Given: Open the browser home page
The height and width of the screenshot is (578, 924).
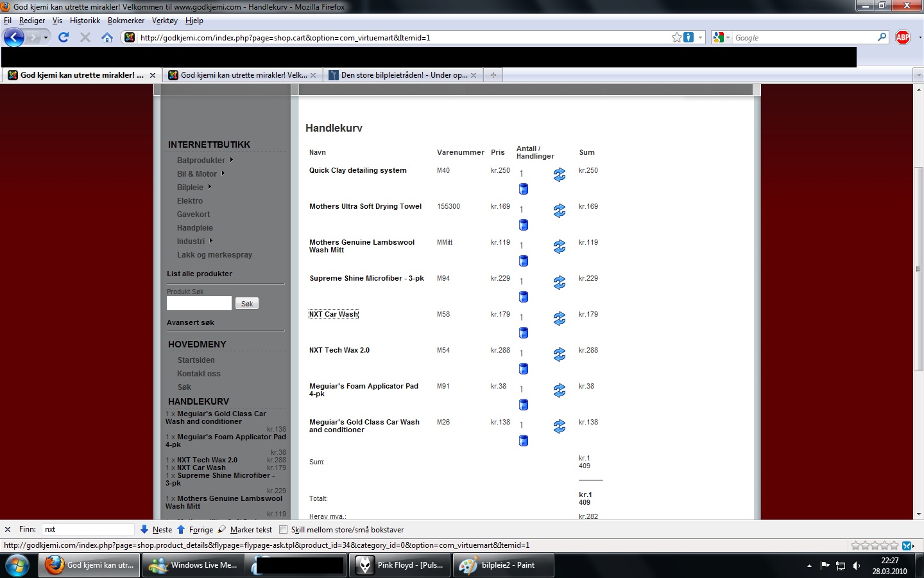Looking at the screenshot, I should point(107,37).
